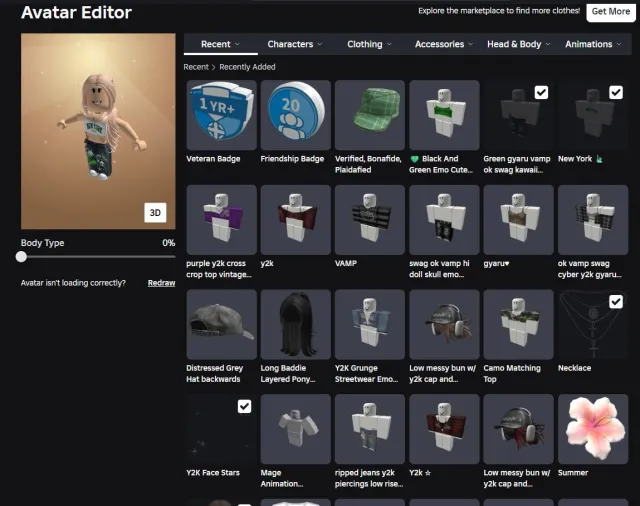Equip the VAMP black striped shirt
Viewport: 640px width, 506px height.
tap(370, 220)
